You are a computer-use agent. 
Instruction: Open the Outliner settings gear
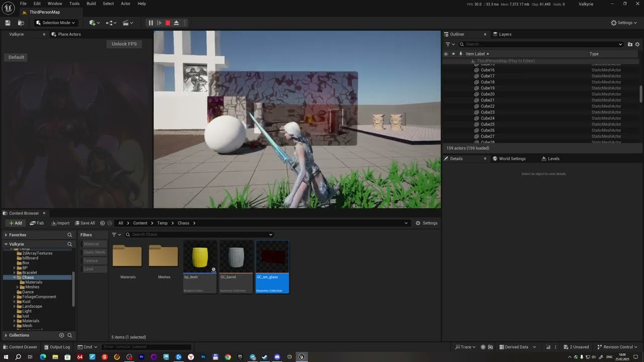637,44
